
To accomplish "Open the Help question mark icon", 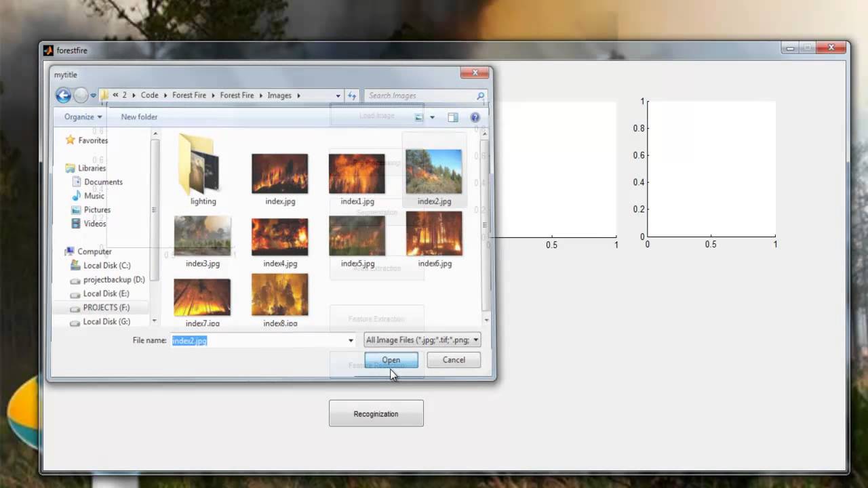I will (x=475, y=117).
